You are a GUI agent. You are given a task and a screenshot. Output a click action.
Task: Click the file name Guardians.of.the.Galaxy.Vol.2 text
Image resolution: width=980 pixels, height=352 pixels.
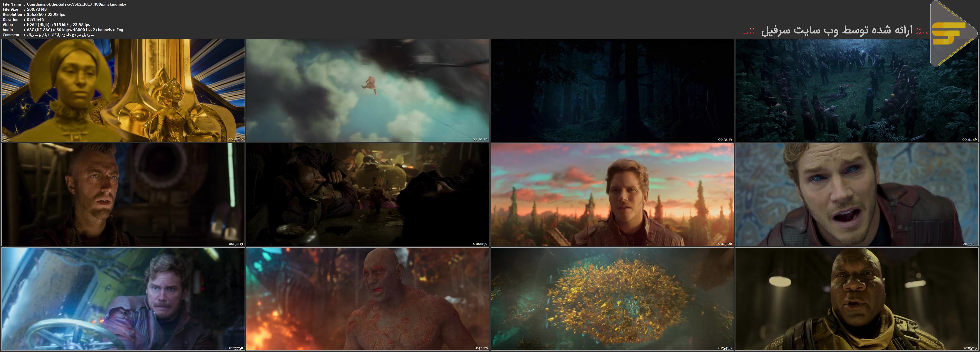tap(77, 4)
